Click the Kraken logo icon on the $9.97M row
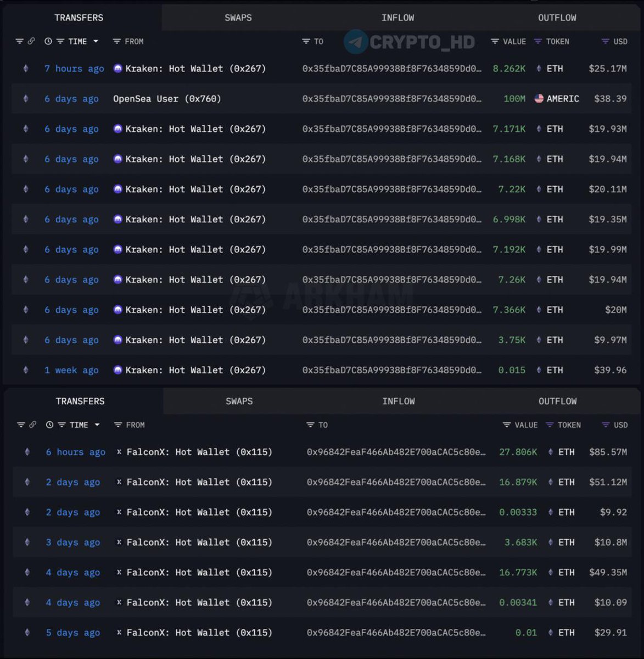The height and width of the screenshot is (659, 644). pos(117,340)
